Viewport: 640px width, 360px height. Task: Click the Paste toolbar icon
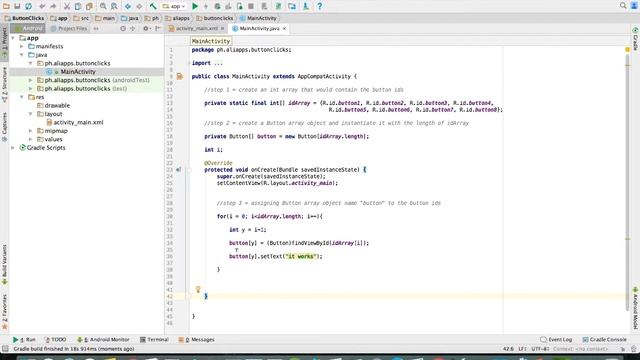click(x=89, y=6)
